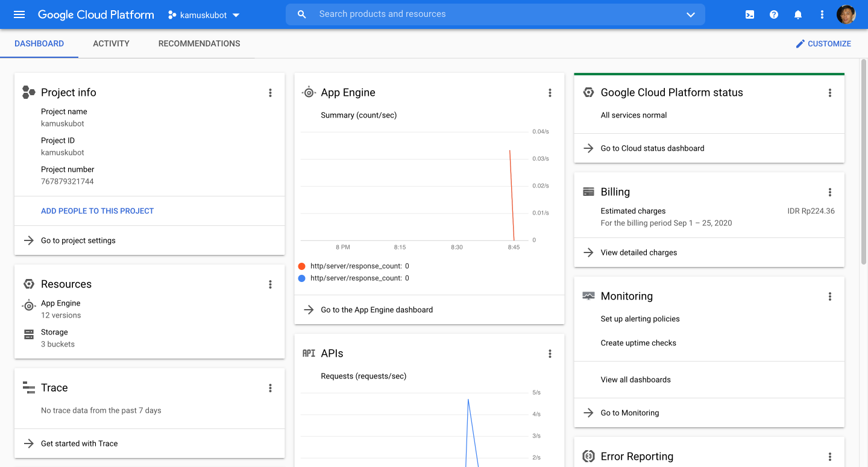The height and width of the screenshot is (467, 868).
Task: Click blue response_count legend entry
Action: (x=354, y=278)
